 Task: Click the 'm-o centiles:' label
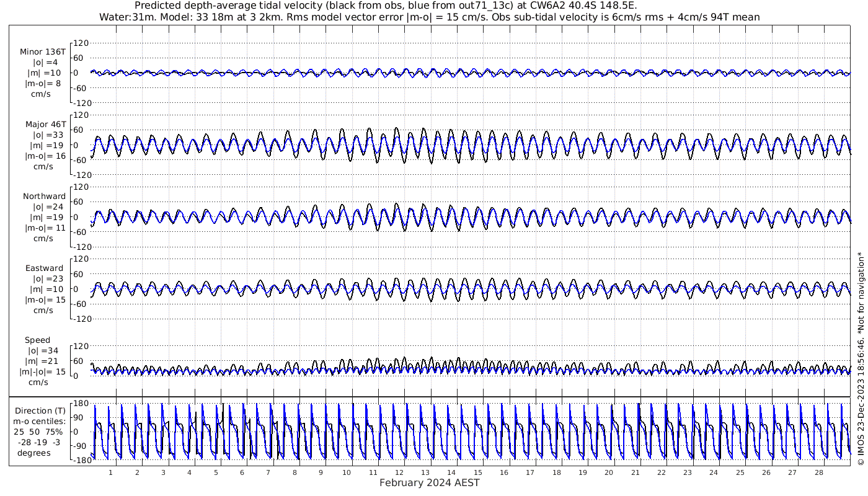click(40, 421)
